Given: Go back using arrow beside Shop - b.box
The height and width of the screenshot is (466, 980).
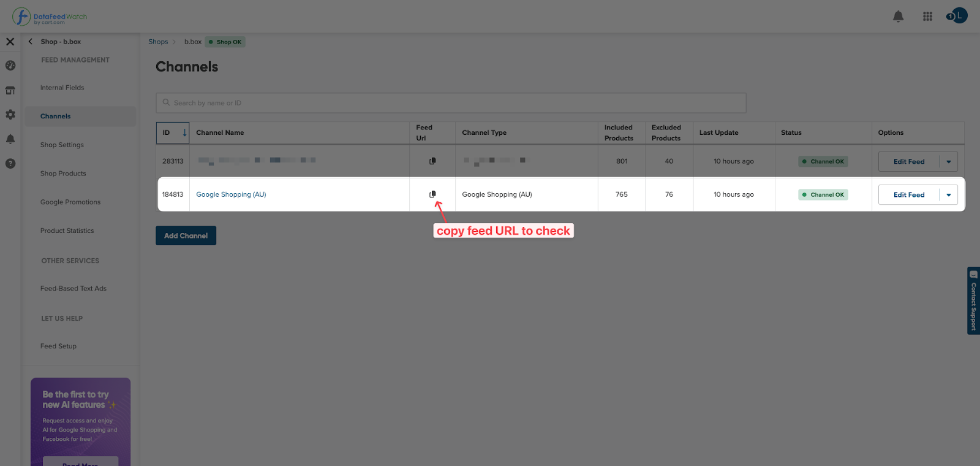Looking at the screenshot, I should pyautogui.click(x=31, y=42).
